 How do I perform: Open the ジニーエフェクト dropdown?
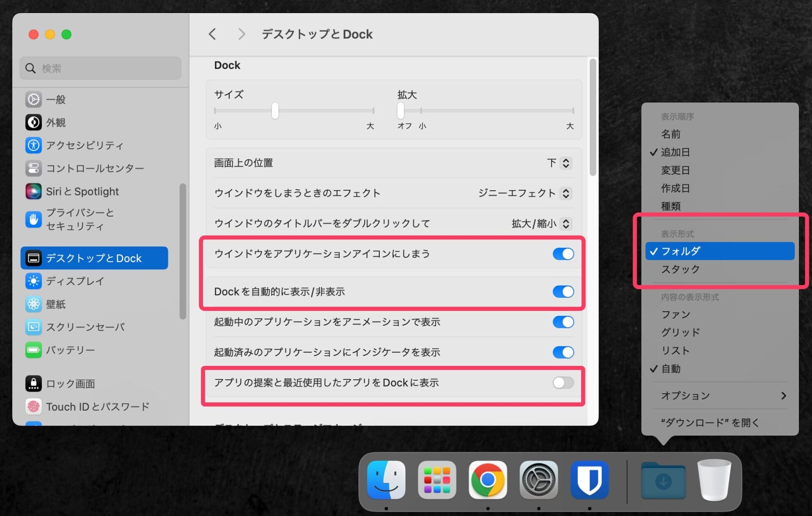[x=565, y=193]
